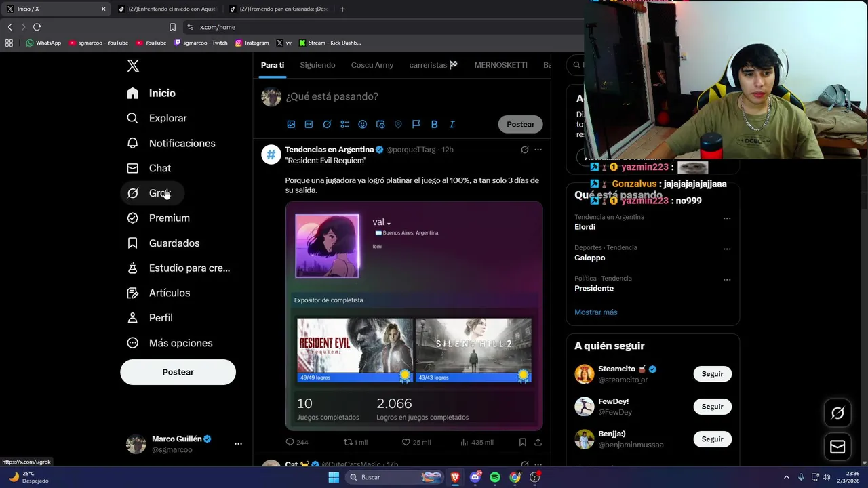
Task: Open the MERNOSKETTI tab
Action: [500, 65]
